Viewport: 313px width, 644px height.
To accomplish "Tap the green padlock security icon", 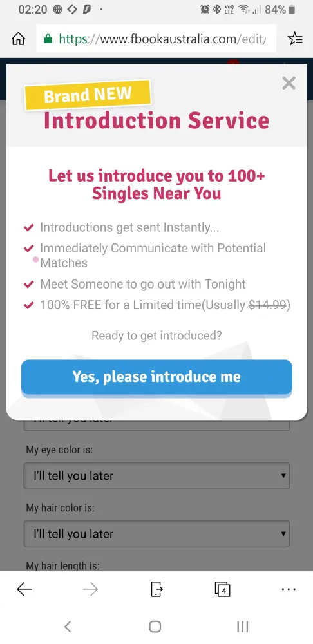I will point(48,39).
